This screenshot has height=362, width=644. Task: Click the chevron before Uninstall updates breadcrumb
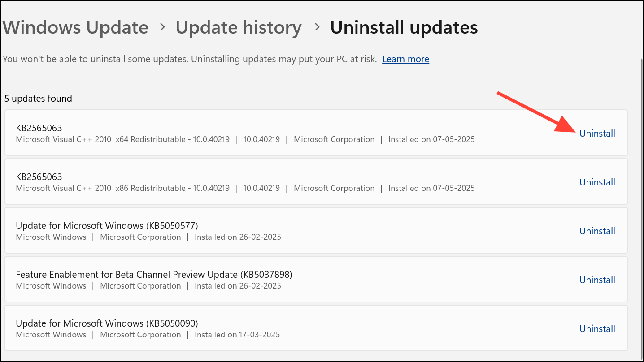click(316, 27)
